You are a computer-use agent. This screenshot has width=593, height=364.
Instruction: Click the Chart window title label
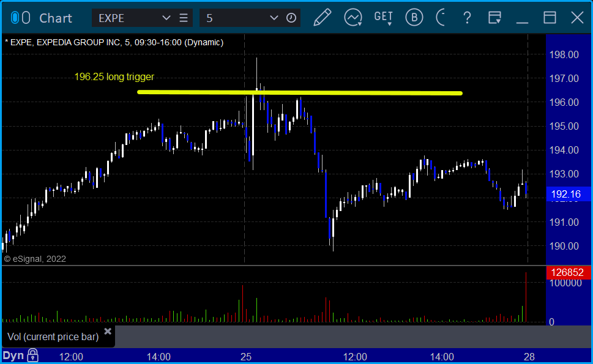(56, 18)
